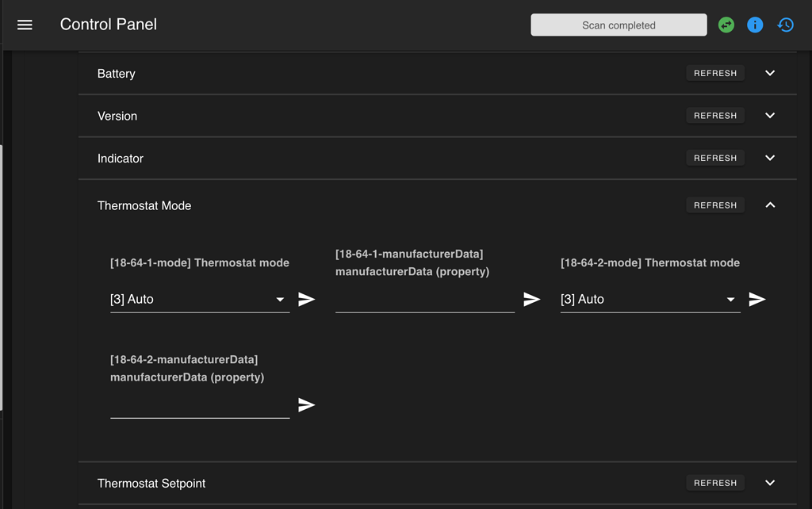Collapse the Thermostat Mode section
Viewport: 812px width, 509px height.
coord(770,205)
